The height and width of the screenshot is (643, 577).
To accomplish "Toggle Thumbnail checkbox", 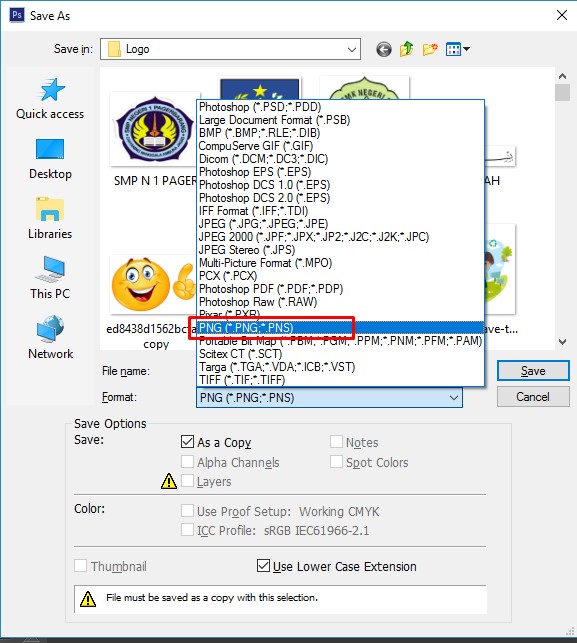I will tap(80, 565).
